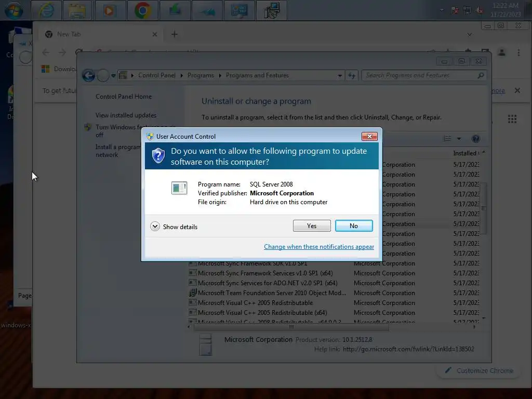
Task: Click Control Panel forward navigation button
Action: point(103,75)
